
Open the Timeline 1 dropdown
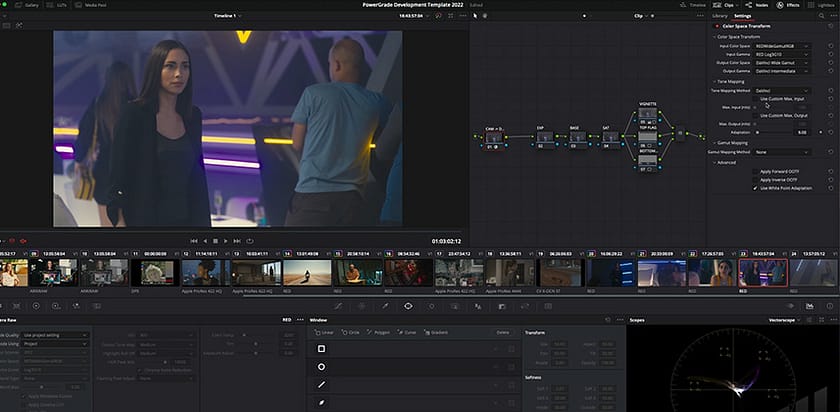[227, 16]
